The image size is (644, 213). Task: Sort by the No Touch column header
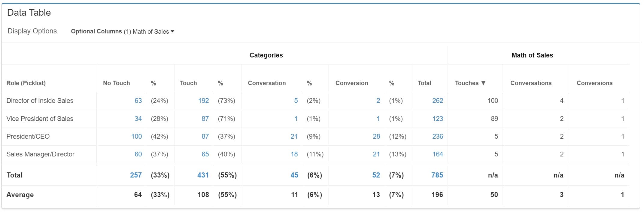pyautogui.click(x=117, y=83)
